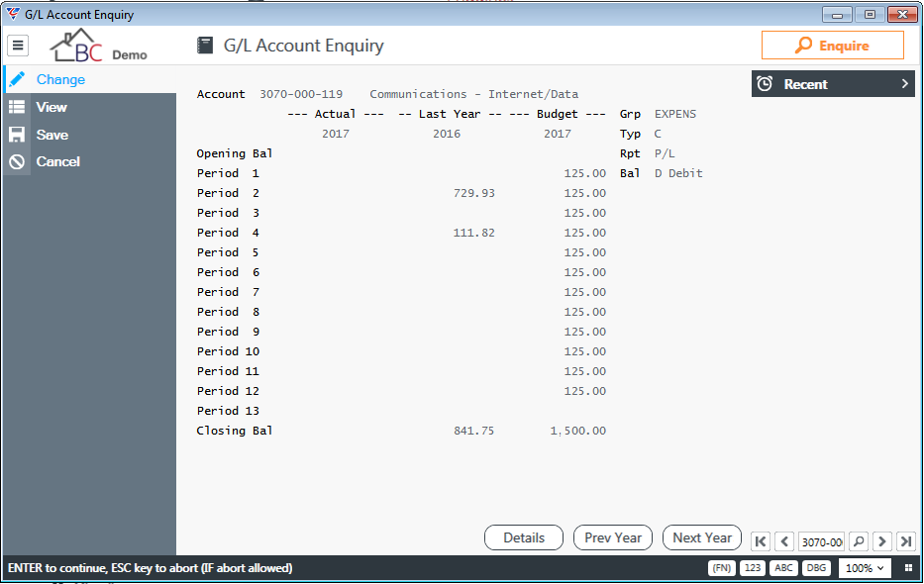
Task: Click the Budget column header
Action: (558, 114)
